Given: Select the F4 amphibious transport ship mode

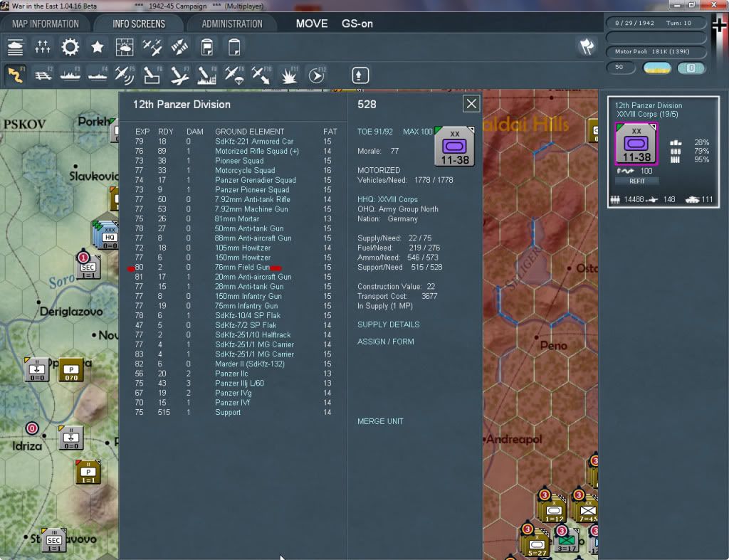Looking at the screenshot, I should click(98, 75).
